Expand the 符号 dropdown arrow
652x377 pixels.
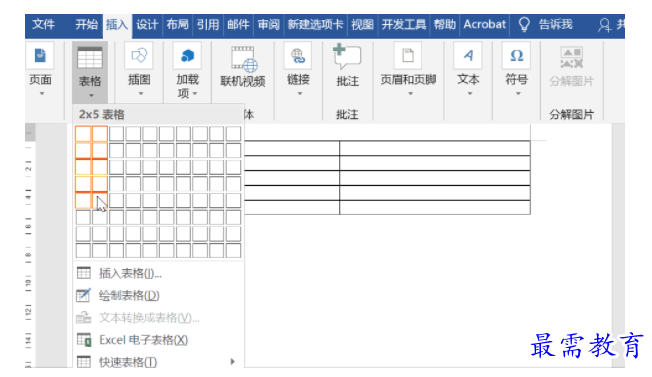(x=518, y=94)
